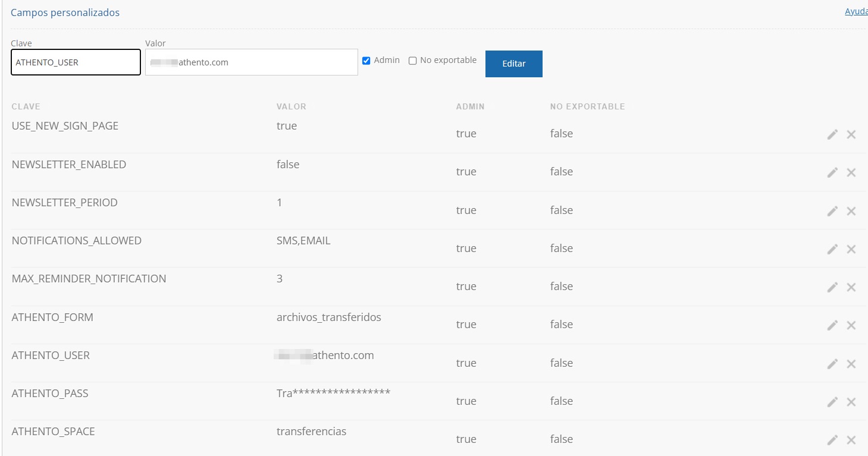The width and height of the screenshot is (868, 456).
Task: Edit the NEWSLETTER_PERIOD field
Action: point(832,211)
